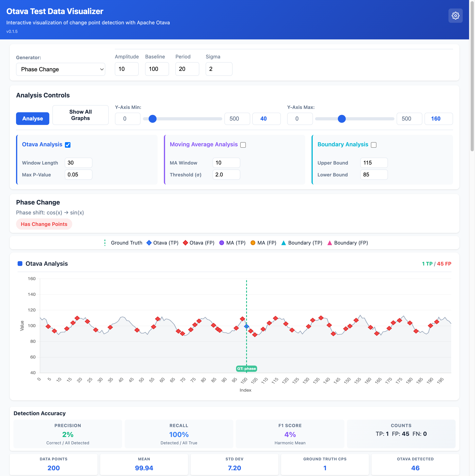This screenshot has height=476, width=475.
Task: Click the Mean value 99.94
Action: [144, 468]
